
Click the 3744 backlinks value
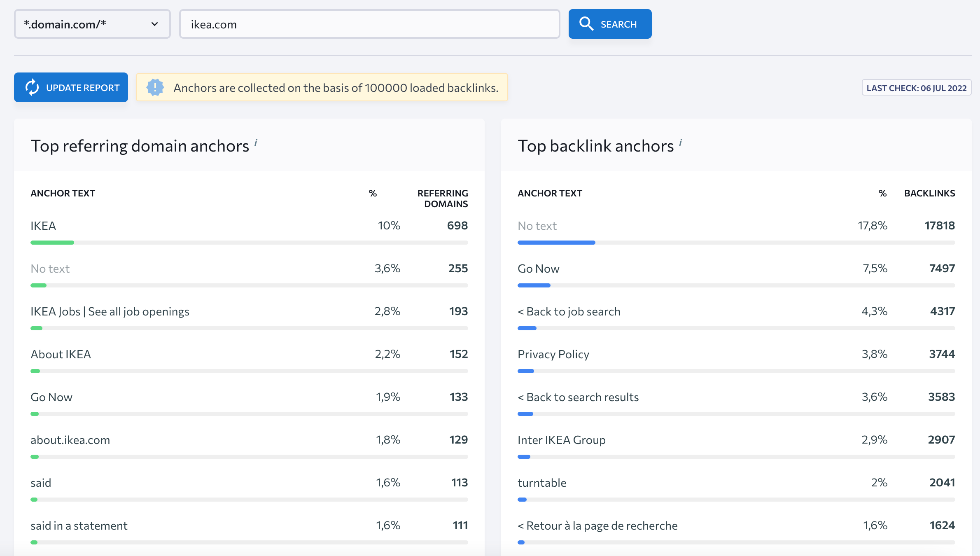coord(942,354)
